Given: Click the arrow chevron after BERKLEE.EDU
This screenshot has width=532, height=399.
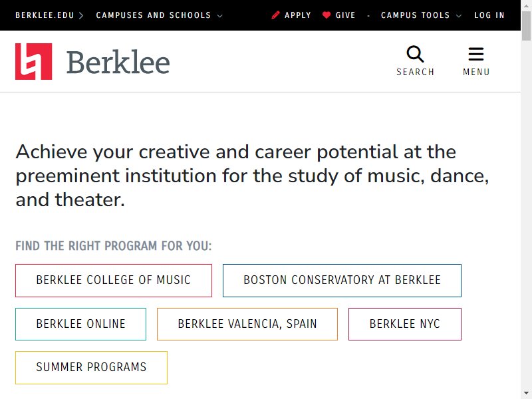Looking at the screenshot, I should pyautogui.click(x=80, y=15).
